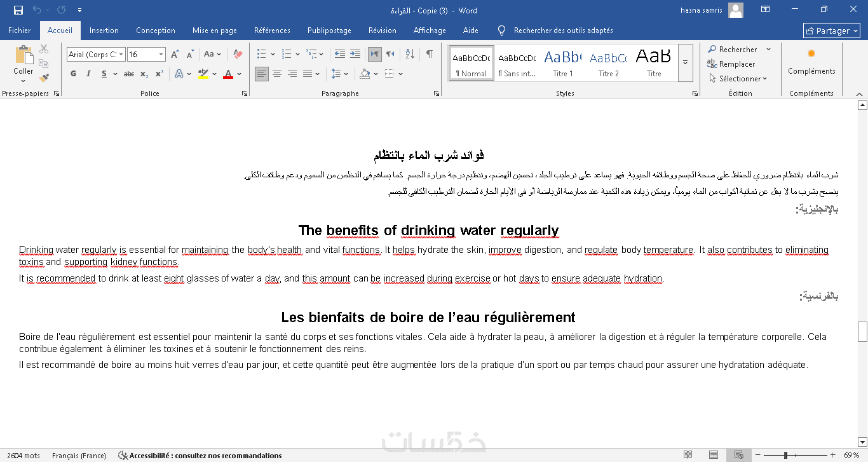The height and width of the screenshot is (462, 868).
Task: Click the Remplacer icon button
Action: click(731, 64)
